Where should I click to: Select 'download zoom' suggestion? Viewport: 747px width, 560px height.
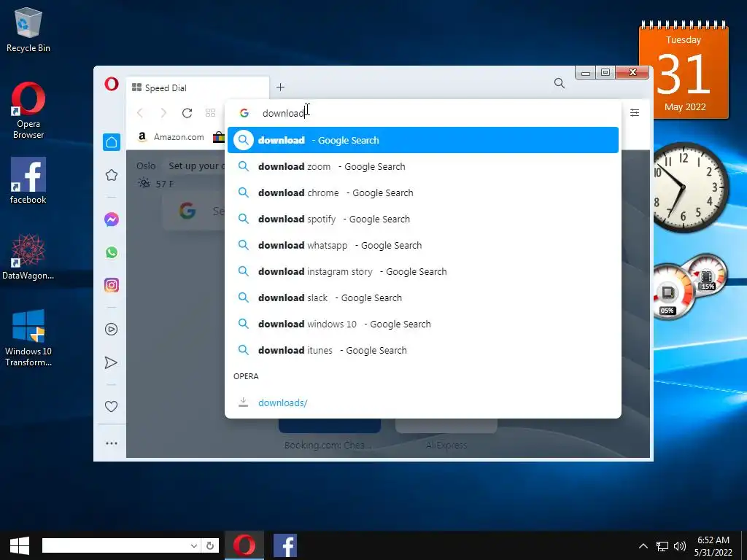pyautogui.click(x=423, y=167)
